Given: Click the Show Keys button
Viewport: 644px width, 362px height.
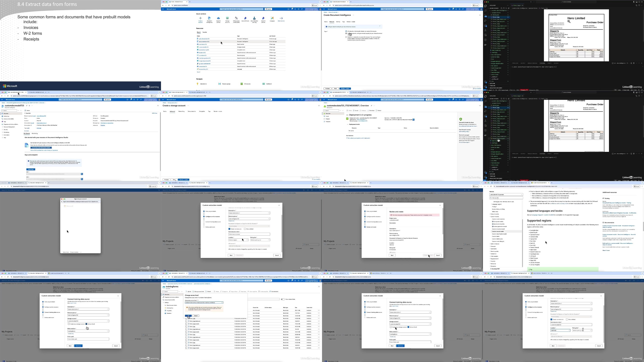Looking at the screenshot, I should click(31, 169).
